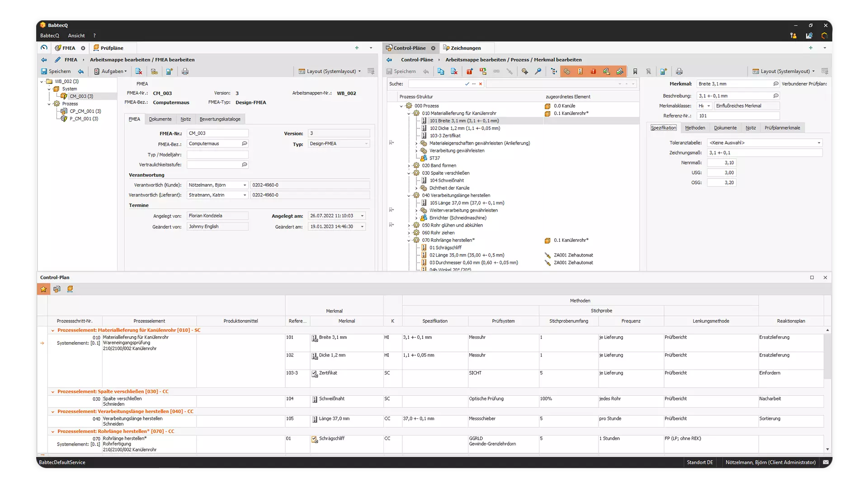Click the copy icon in Control-Pläne toolbar
This screenshot has width=868, height=488.
(441, 71)
